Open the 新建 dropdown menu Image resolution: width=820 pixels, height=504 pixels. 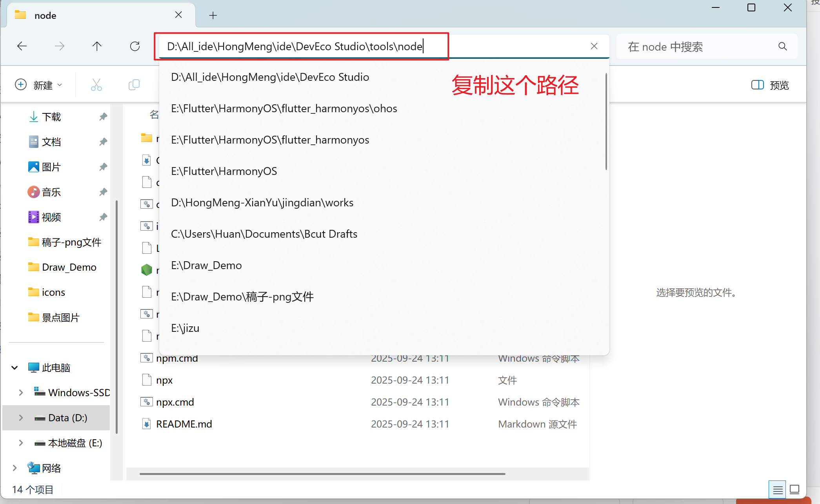coord(38,85)
